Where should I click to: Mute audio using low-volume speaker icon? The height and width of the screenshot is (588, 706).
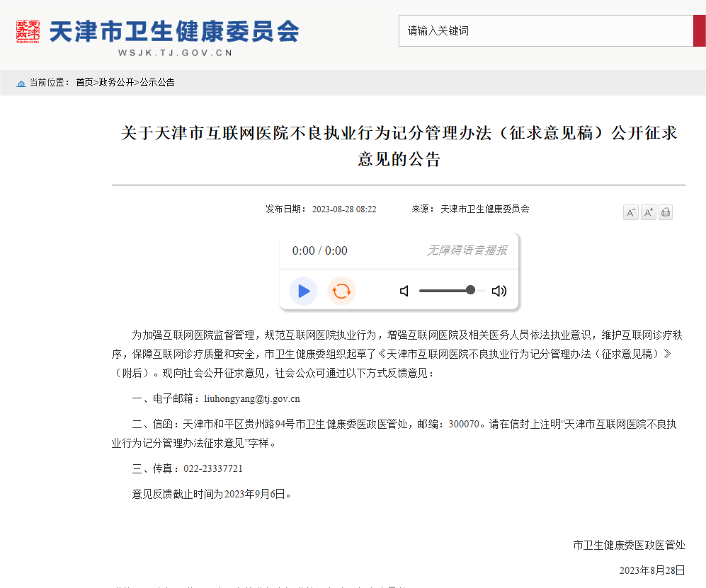404,291
